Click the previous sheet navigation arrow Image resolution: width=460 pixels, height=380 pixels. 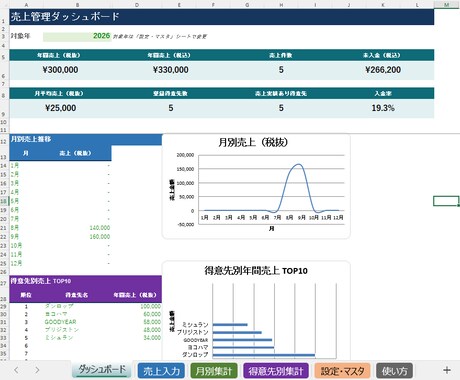tap(16, 370)
